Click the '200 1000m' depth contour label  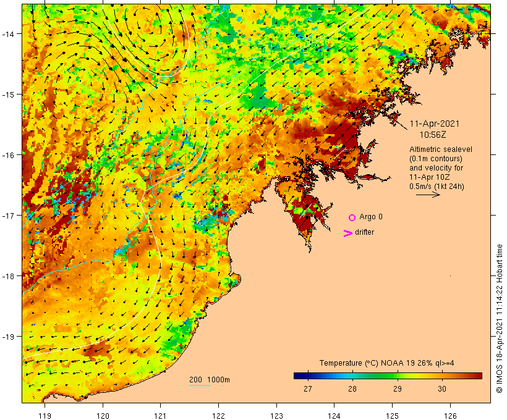pyautogui.click(x=210, y=380)
